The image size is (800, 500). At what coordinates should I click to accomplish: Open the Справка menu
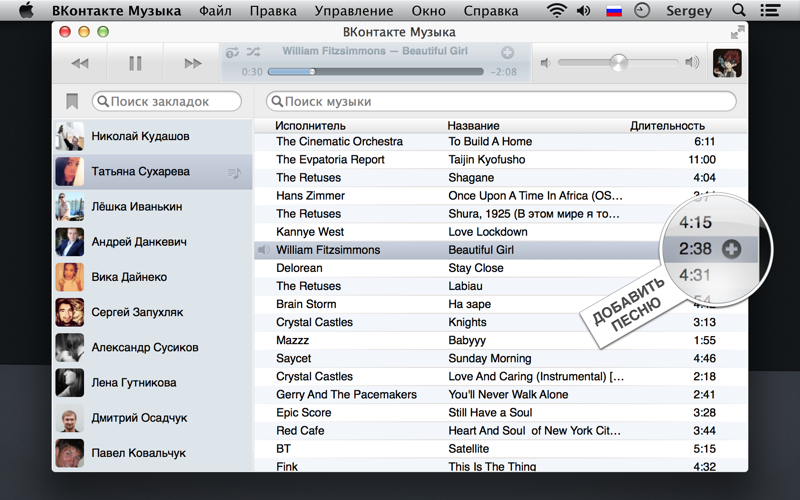[x=491, y=11]
